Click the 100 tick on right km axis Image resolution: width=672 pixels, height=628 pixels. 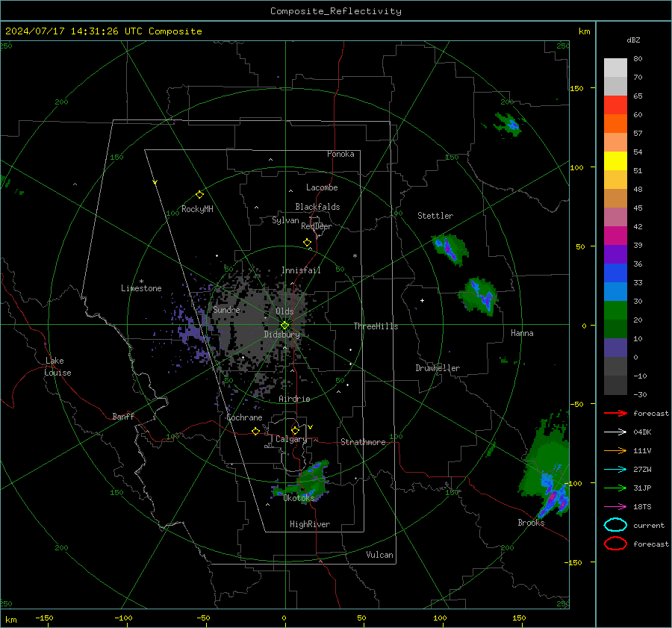coord(576,167)
